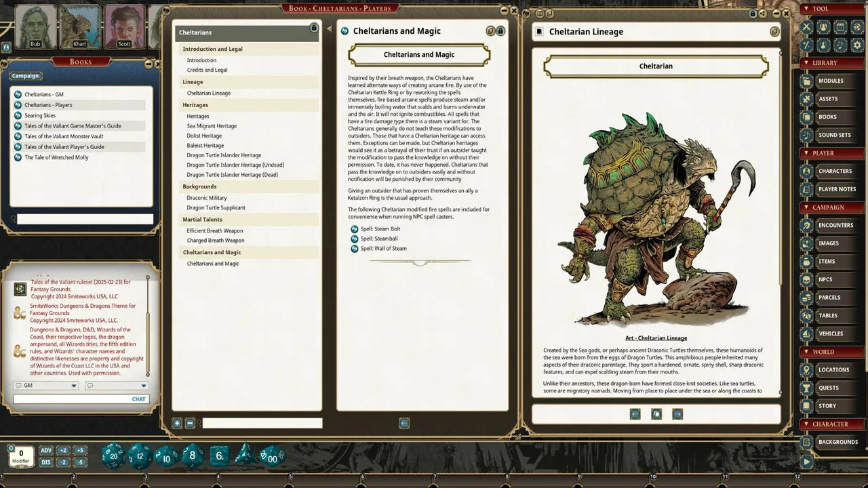Open the NPCs skull icon
The image size is (868, 488).
(806, 279)
